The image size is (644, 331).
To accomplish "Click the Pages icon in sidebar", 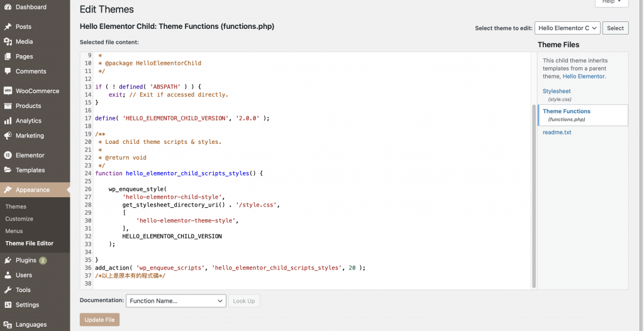I will (8, 57).
